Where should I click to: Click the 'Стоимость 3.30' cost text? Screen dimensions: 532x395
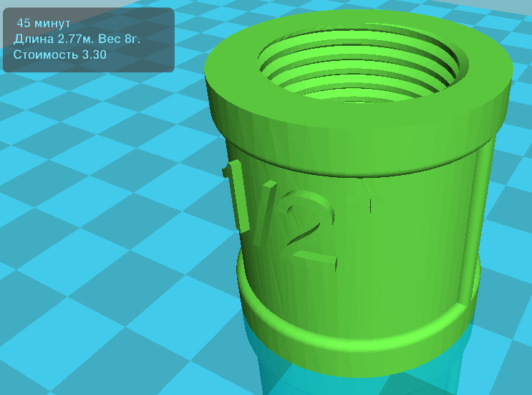coord(59,54)
